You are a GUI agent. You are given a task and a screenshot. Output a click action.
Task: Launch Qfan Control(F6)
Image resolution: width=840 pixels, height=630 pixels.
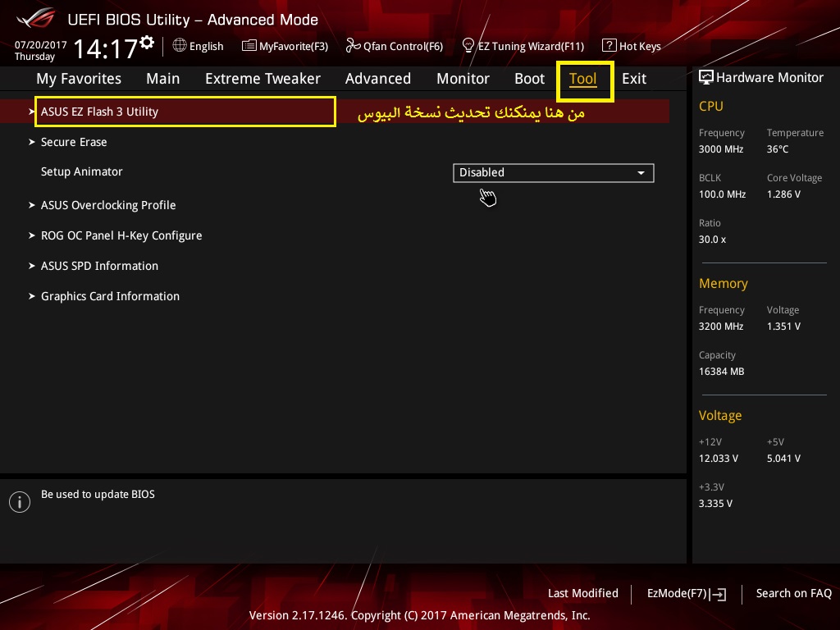point(403,46)
